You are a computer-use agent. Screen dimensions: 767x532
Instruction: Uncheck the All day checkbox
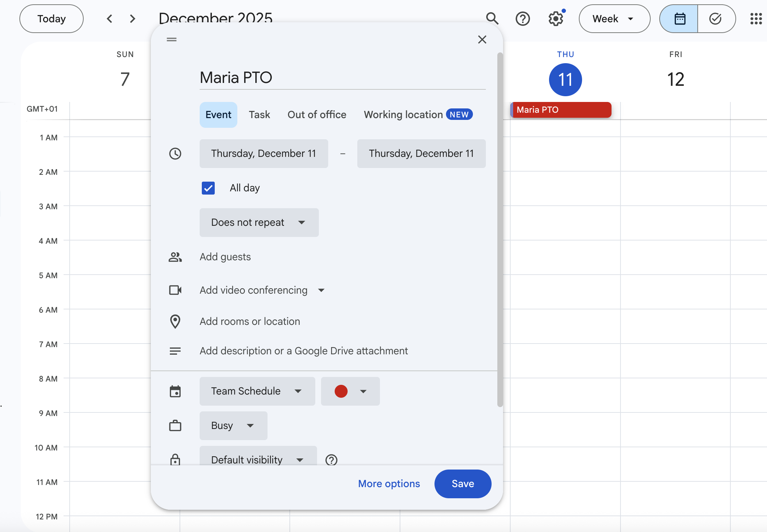pos(208,188)
